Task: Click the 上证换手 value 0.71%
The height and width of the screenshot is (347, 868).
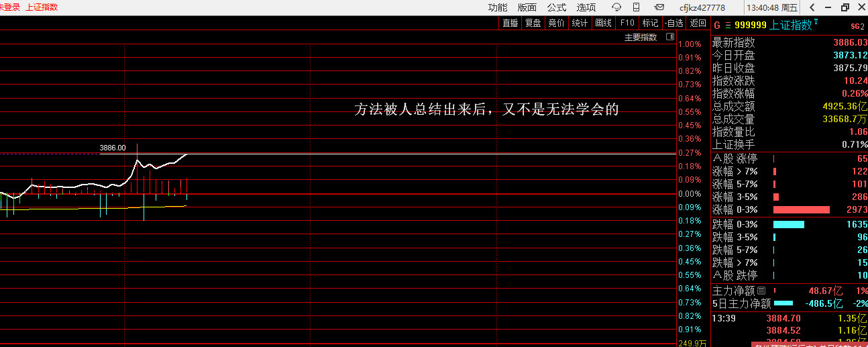Action: 855,144
